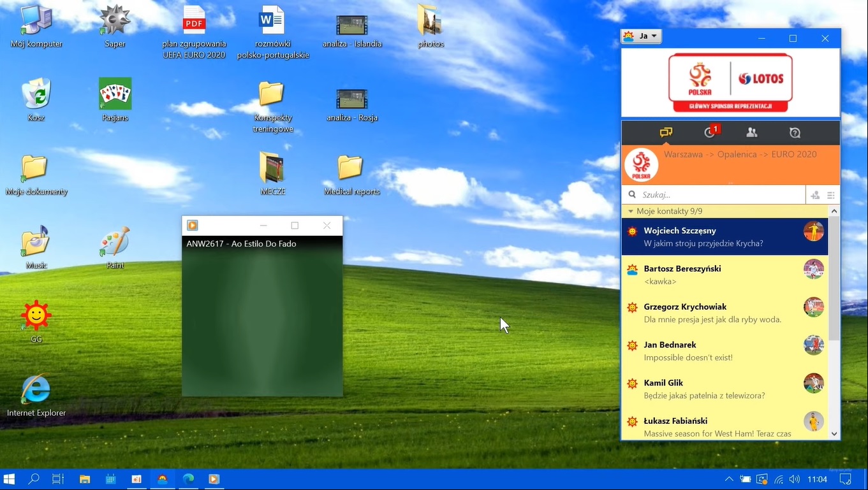
Task: Select the Moje dokumenty folder
Action: (36, 175)
